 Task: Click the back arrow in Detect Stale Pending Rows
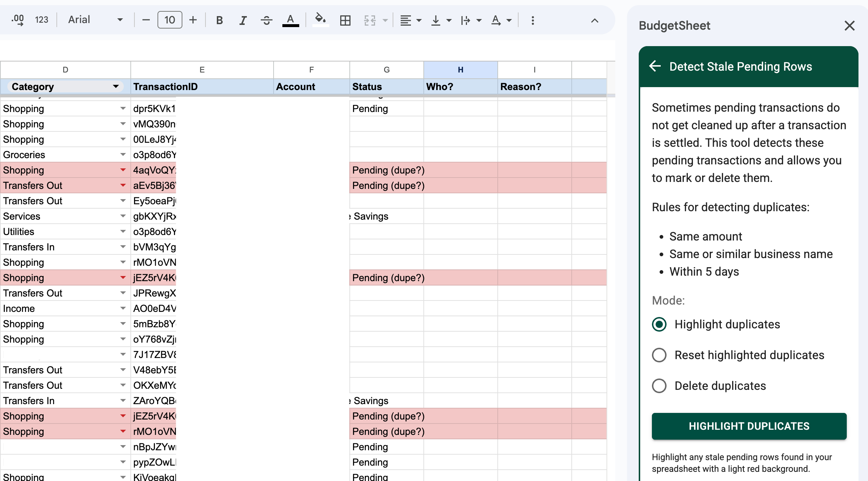pyautogui.click(x=655, y=66)
